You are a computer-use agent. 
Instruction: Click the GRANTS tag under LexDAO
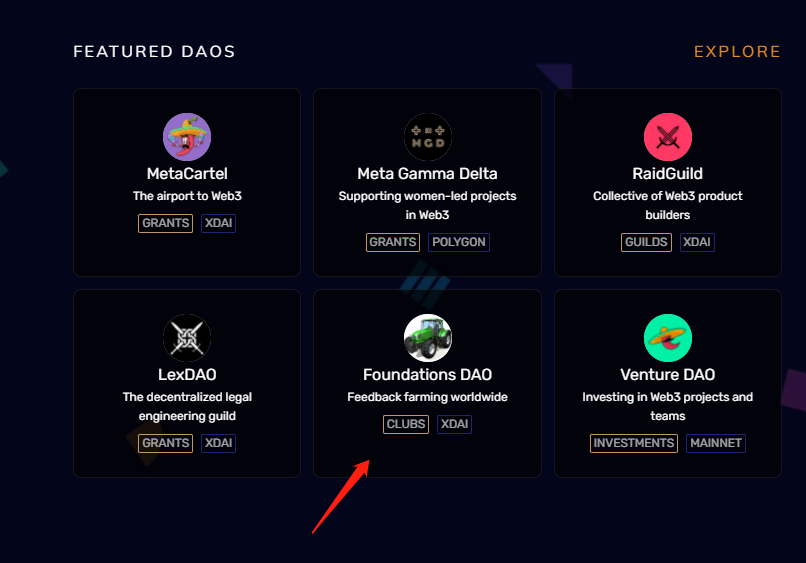[x=165, y=443]
